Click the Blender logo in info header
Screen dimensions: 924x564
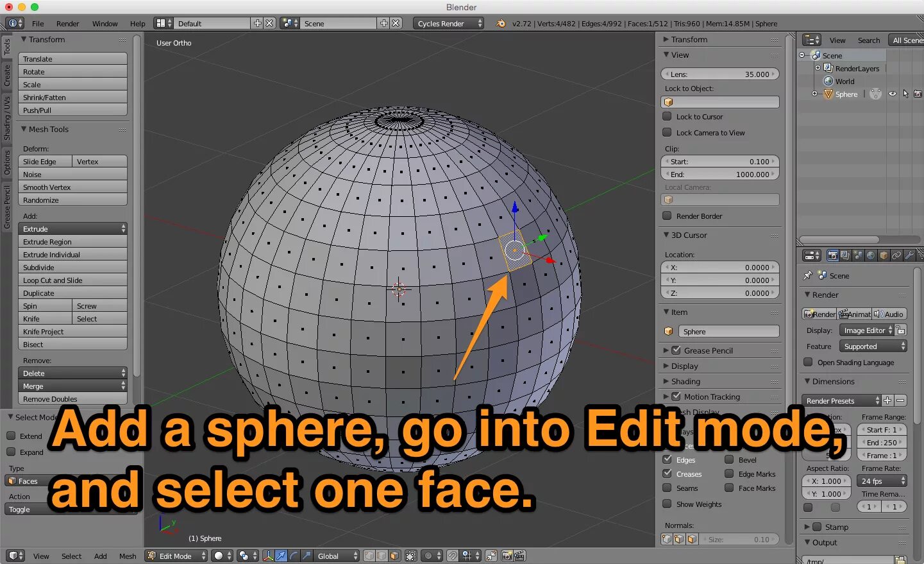click(500, 23)
